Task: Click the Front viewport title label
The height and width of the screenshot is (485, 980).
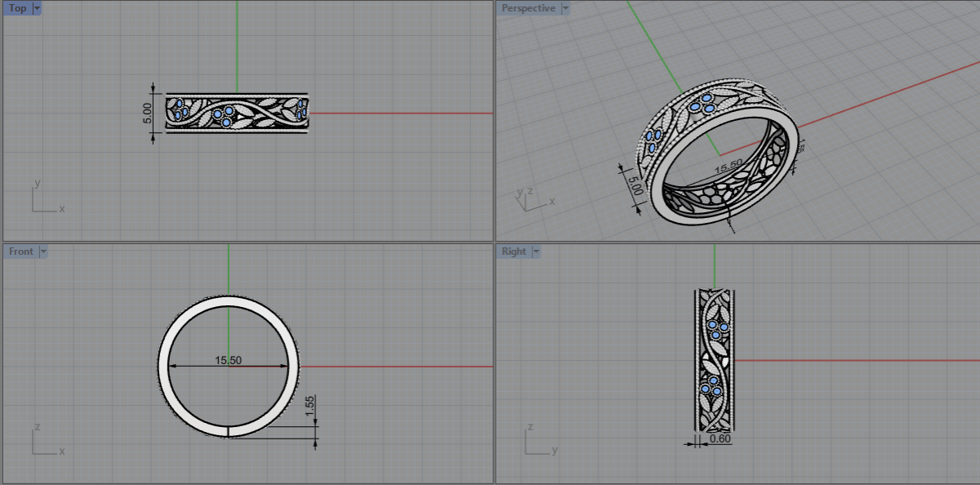Action: [x=20, y=251]
